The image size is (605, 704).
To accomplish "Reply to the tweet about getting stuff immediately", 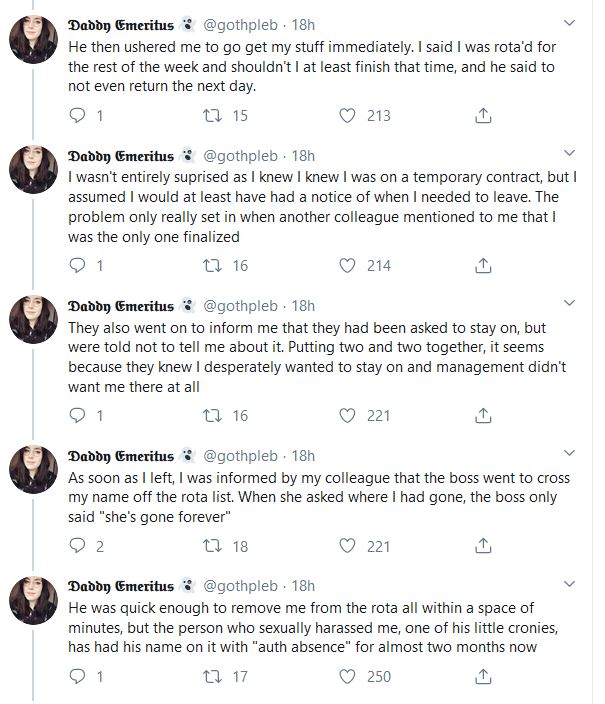I will 77,116.
